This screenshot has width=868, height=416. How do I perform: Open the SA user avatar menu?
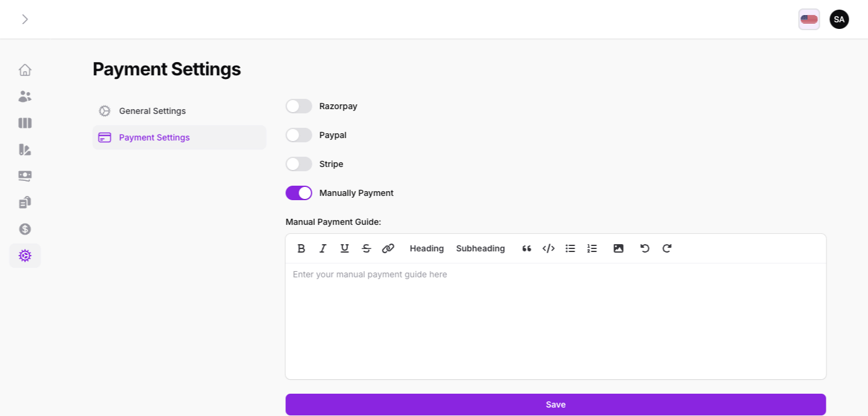click(x=839, y=19)
